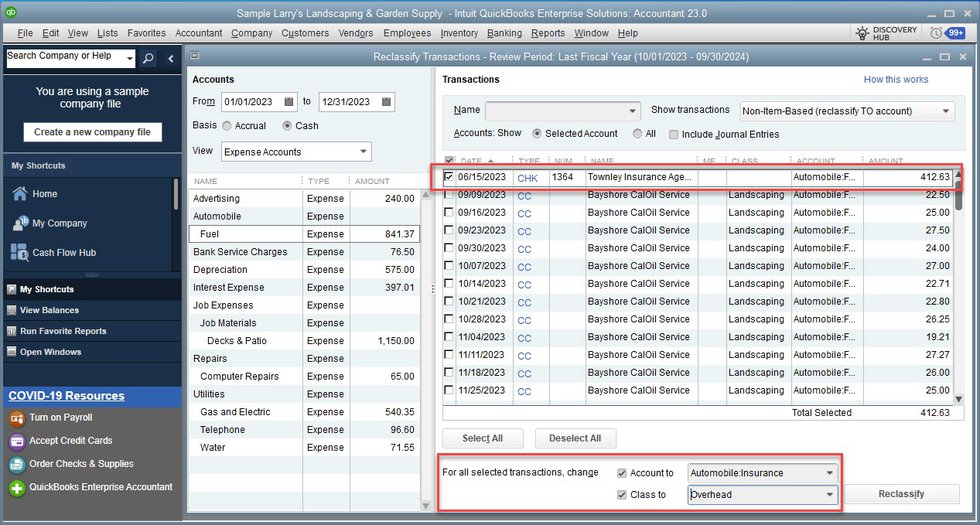Open Cash Flow Hub icon
The width and height of the screenshot is (980, 525).
pos(18,253)
